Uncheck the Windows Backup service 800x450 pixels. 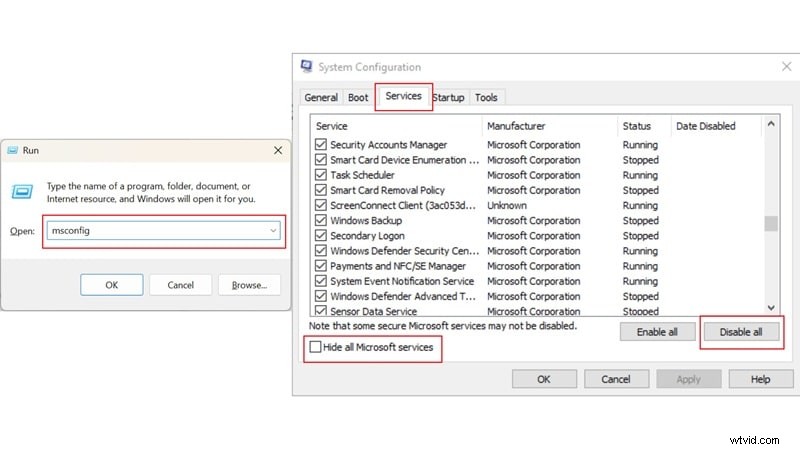coord(320,221)
